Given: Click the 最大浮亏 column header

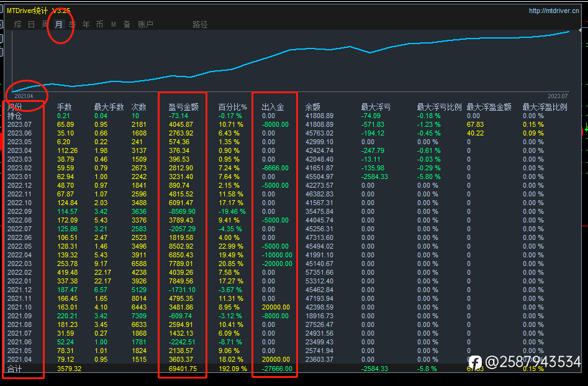Looking at the screenshot, I should [376, 107].
